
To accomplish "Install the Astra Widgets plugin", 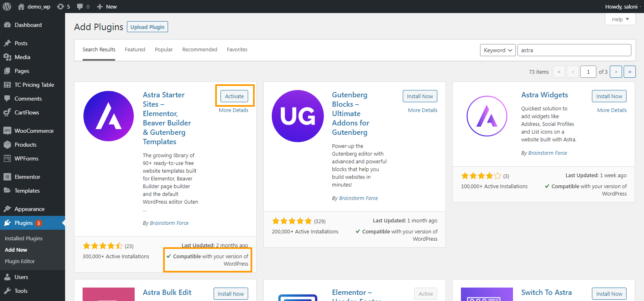I will 609,96.
